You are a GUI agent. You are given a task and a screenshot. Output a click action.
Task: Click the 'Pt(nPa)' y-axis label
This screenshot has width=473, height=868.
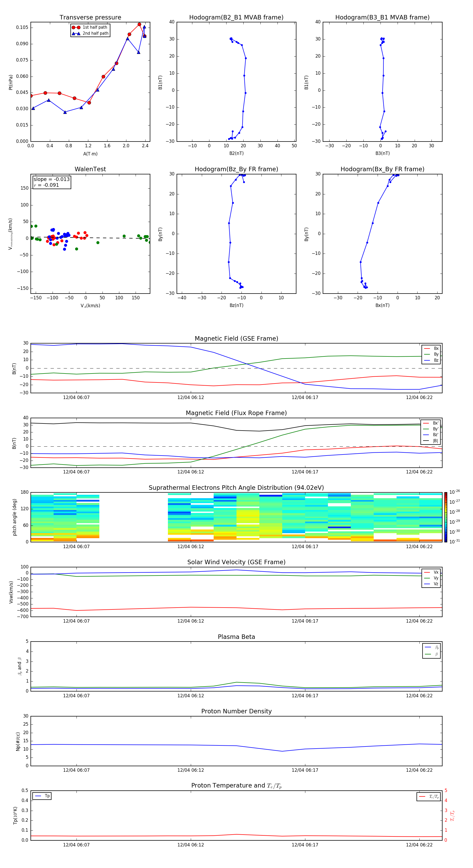[11, 82]
